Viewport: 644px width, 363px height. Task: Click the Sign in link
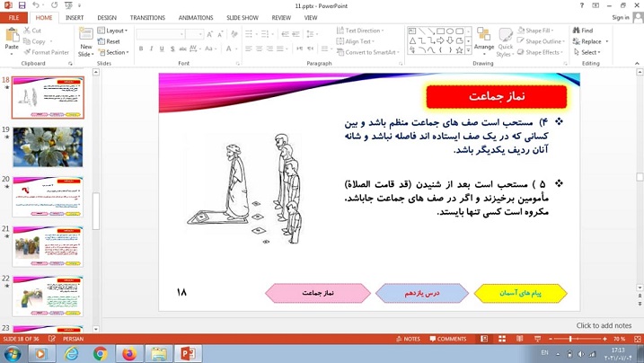[620, 17]
